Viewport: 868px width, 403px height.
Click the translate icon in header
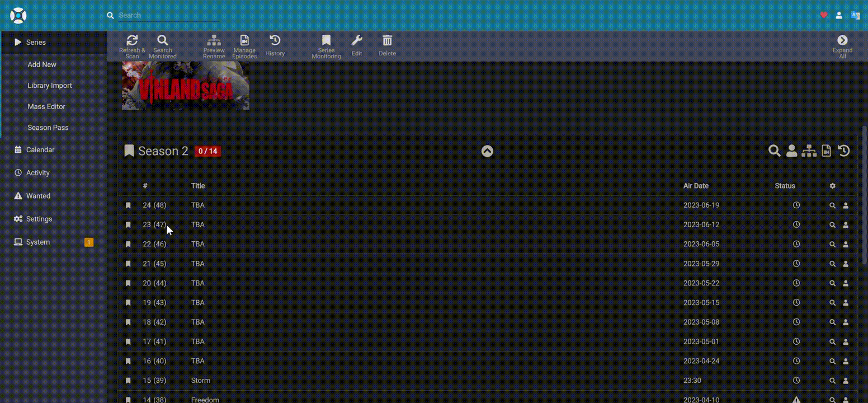pyautogui.click(x=855, y=15)
